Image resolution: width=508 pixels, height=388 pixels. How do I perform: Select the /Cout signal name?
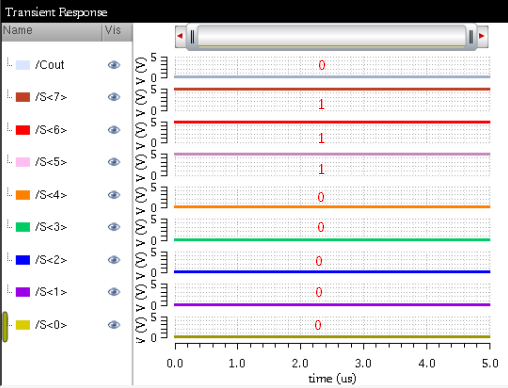coord(50,65)
